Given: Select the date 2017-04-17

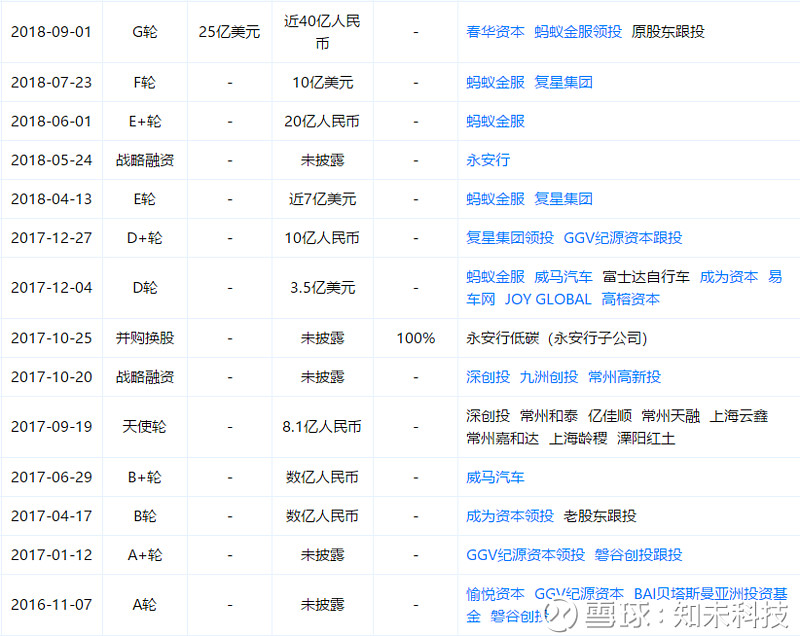Looking at the screenshot, I should pos(51,516).
